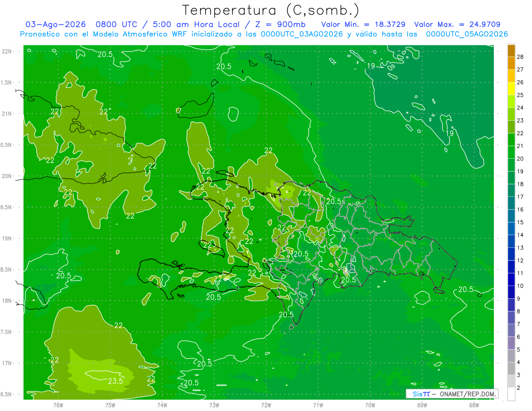
Task: Click latitude axis label "8.5N"
Action: [x=7, y=270]
